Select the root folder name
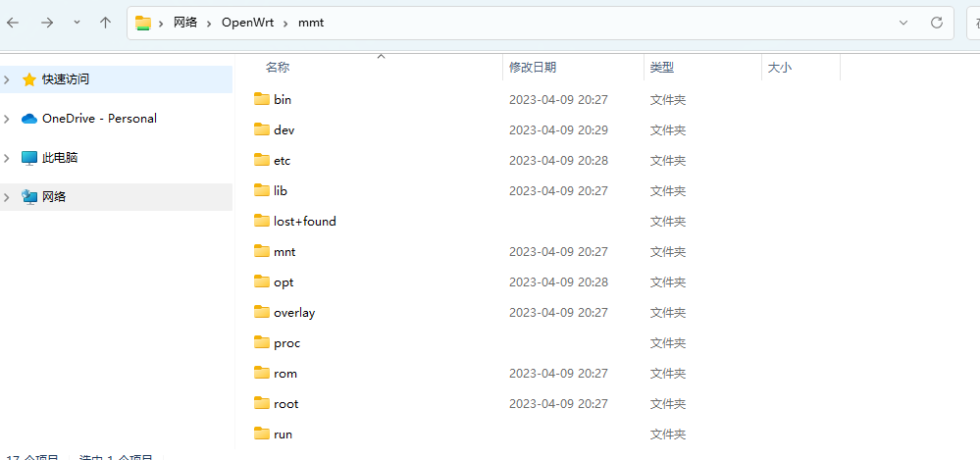Screen dimensions: 980x460 click(286, 404)
